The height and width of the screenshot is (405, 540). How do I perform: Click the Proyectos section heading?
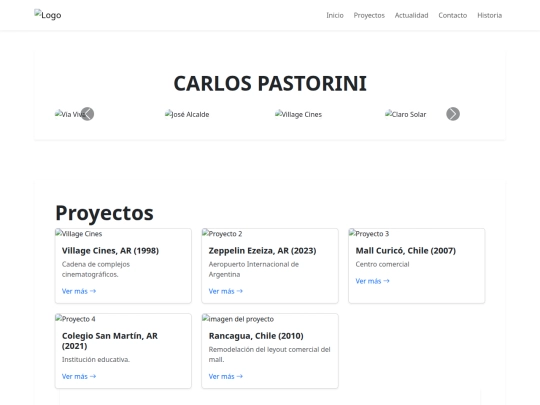(104, 212)
